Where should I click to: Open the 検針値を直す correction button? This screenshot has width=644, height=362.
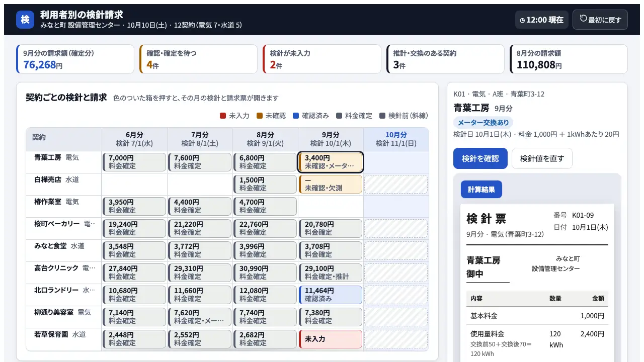coord(542,158)
